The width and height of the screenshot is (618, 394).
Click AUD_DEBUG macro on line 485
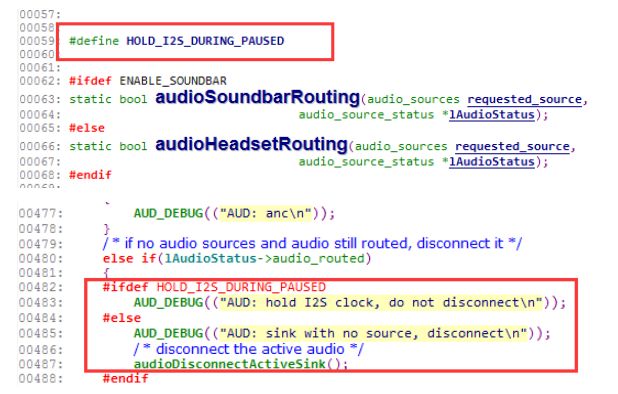(x=168, y=334)
